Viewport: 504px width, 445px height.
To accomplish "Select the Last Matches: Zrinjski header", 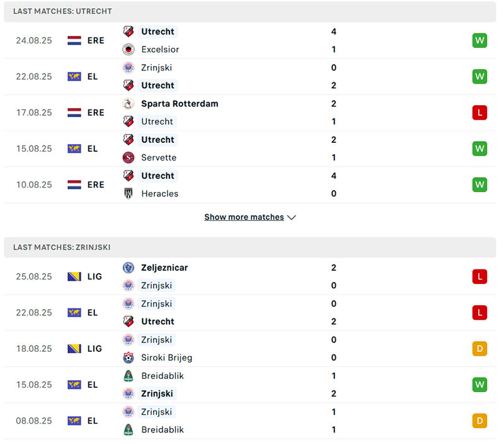I will pyautogui.click(x=62, y=247).
